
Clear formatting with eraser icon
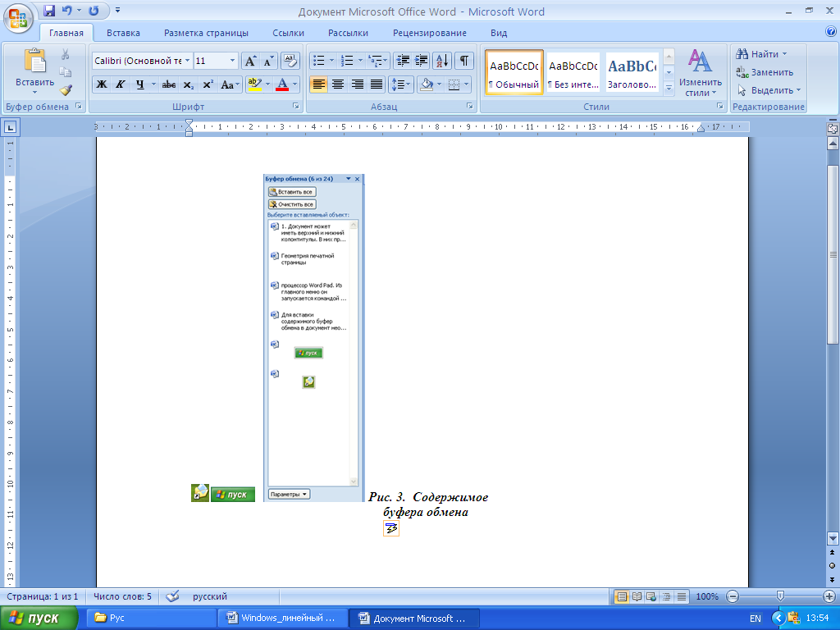point(290,61)
